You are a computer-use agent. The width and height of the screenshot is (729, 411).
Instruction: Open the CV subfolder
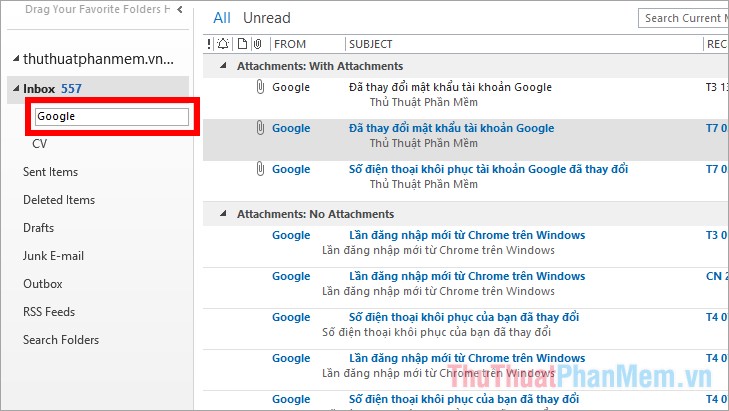(x=40, y=144)
